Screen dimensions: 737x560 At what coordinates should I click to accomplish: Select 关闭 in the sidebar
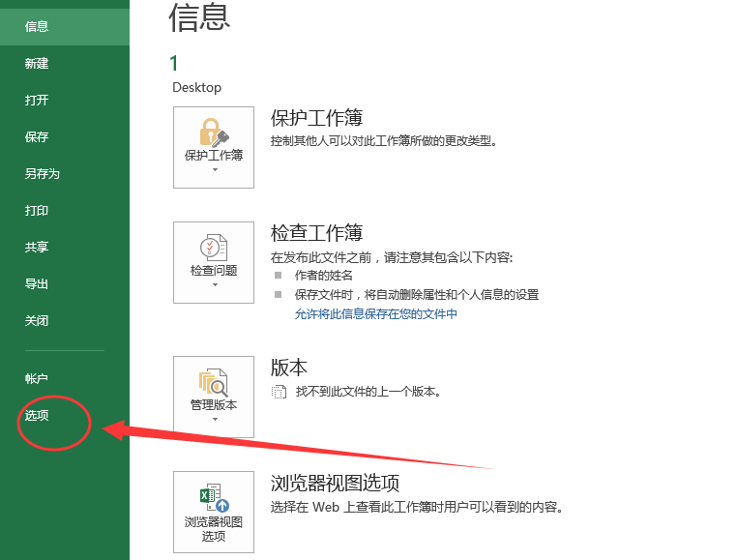[x=37, y=321]
